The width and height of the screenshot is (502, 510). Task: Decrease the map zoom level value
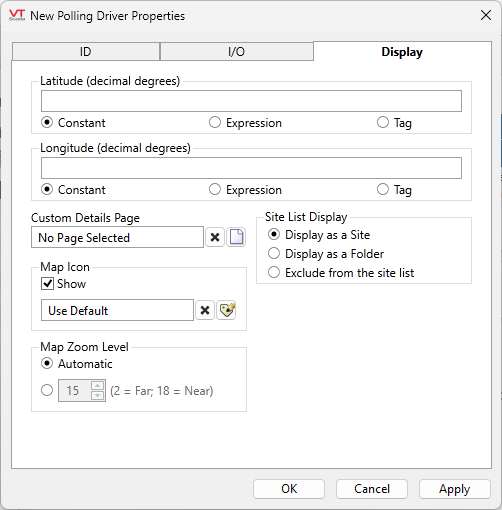point(97,395)
